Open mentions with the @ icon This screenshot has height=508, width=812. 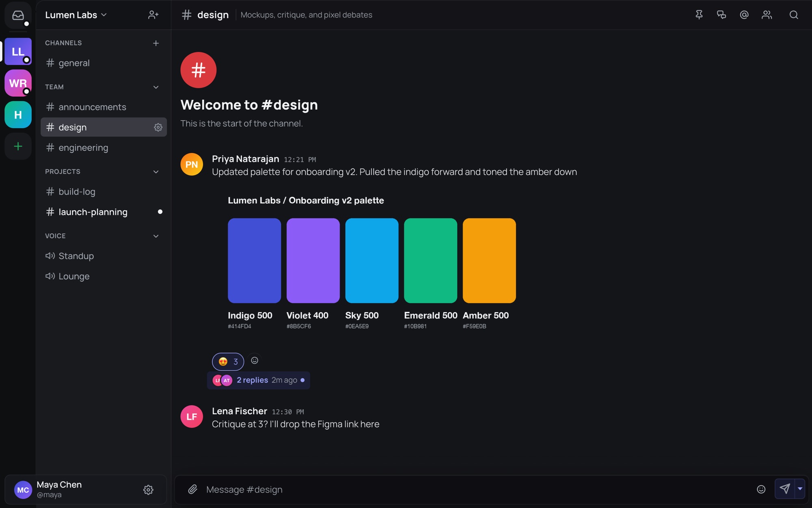coord(744,15)
